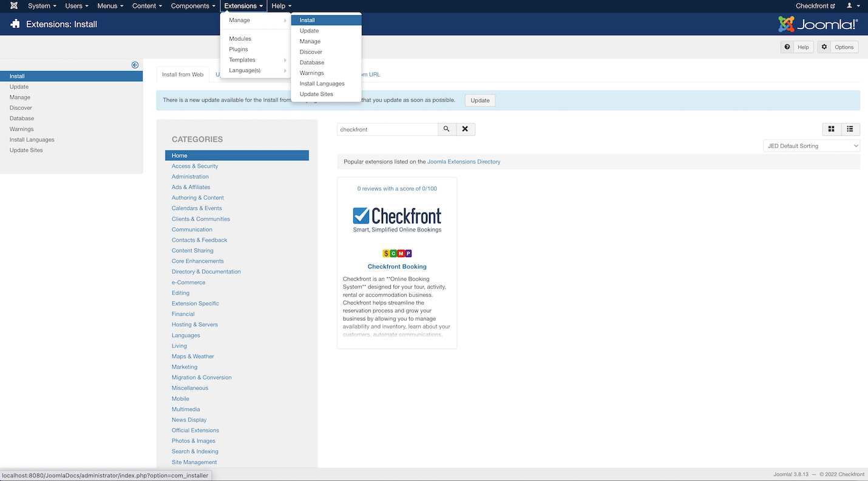Click the red M module badge

tap(401, 253)
